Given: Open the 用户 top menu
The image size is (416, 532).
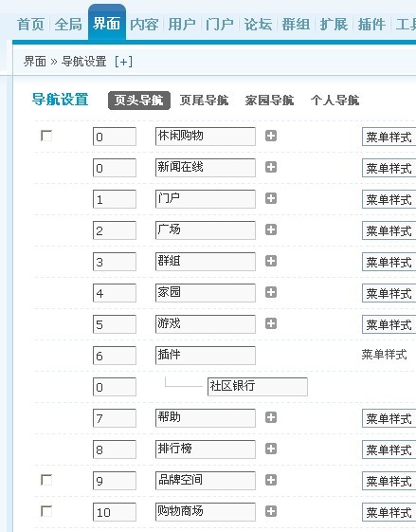Looking at the screenshot, I should pos(182,25).
